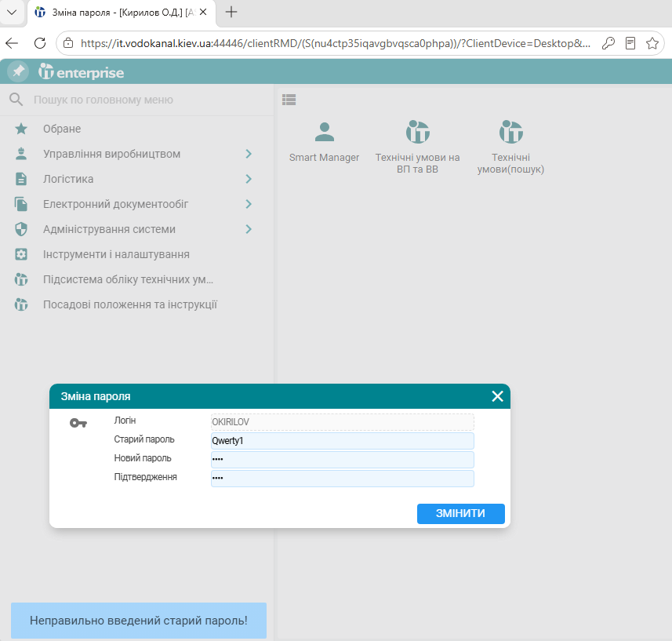This screenshot has height=641, width=672.
Task: Click the Підтвердження label
Action: pos(145,477)
